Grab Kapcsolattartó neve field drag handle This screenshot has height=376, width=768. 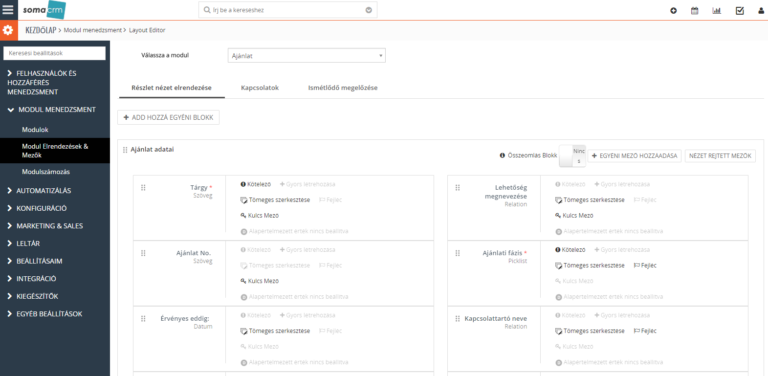tap(457, 319)
